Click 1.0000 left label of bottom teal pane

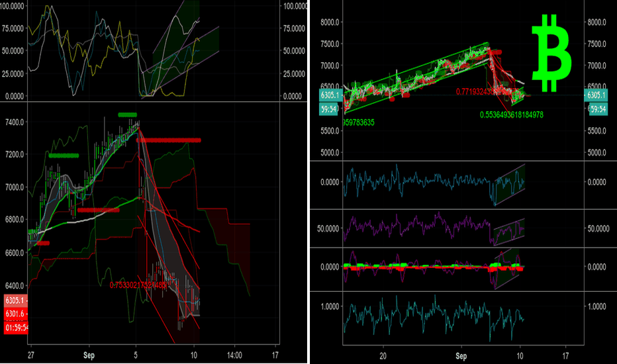pyautogui.click(x=330, y=306)
